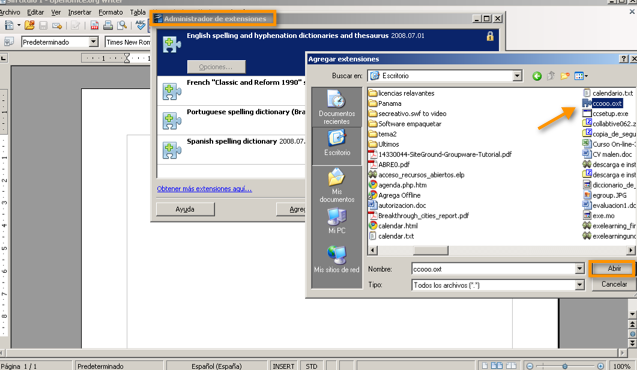Click the tab stop selector at ruler corner
Image resolution: width=637 pixels, height=370 pixels.
click(3, 58)
